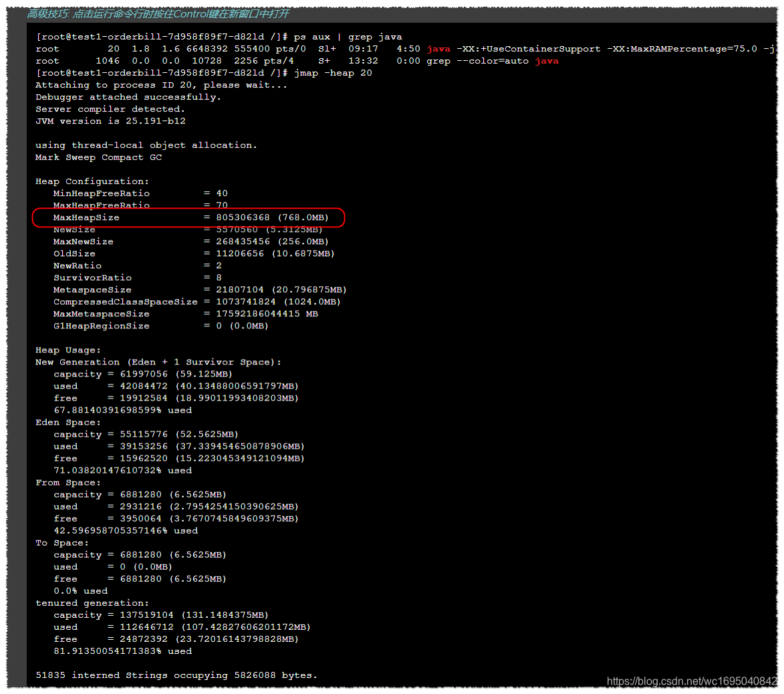Click the 'To Space:' heading

(62, 542)
